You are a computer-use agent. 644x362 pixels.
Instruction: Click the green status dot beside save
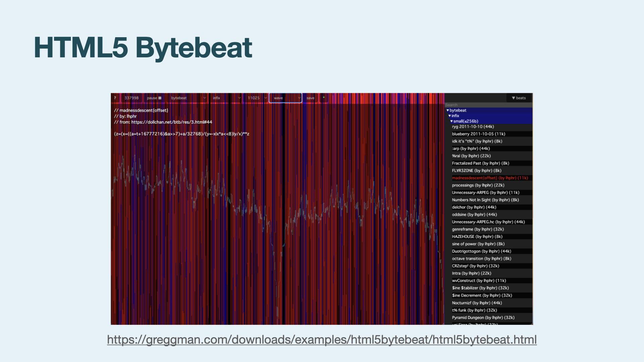[x=324, y=98]
